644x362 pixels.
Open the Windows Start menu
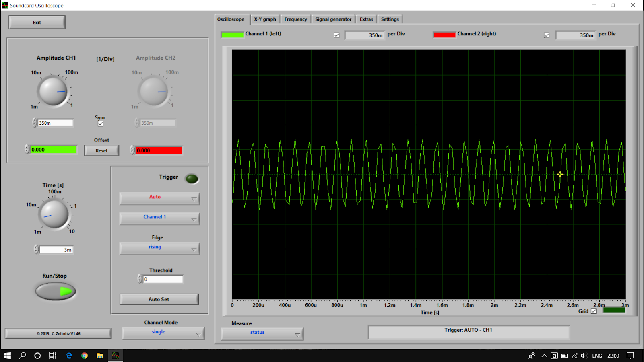click(8, 355)
